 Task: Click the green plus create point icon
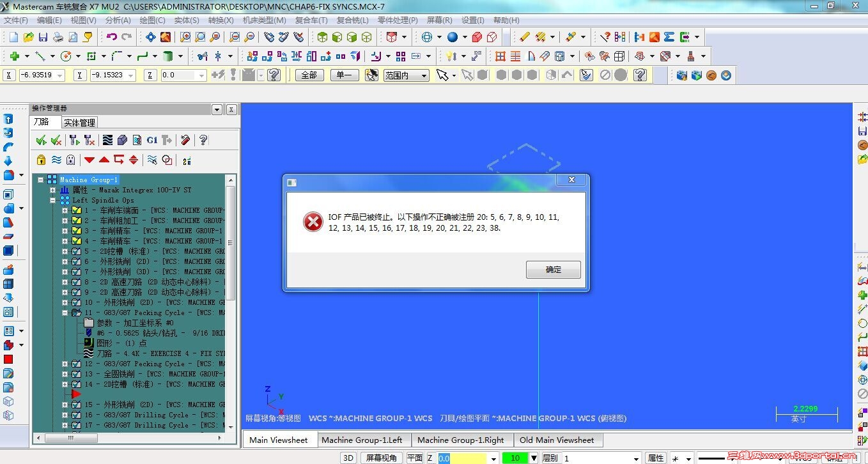pyautogui.click(x=14, y=56)
